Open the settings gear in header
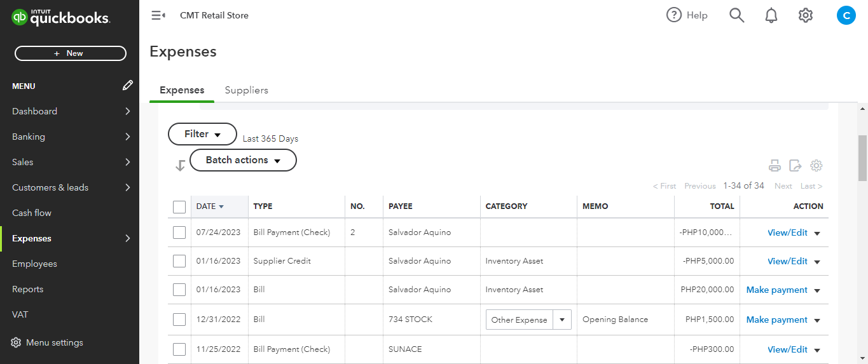This screenshot has width=868, height=364. [x=806, y=15]
